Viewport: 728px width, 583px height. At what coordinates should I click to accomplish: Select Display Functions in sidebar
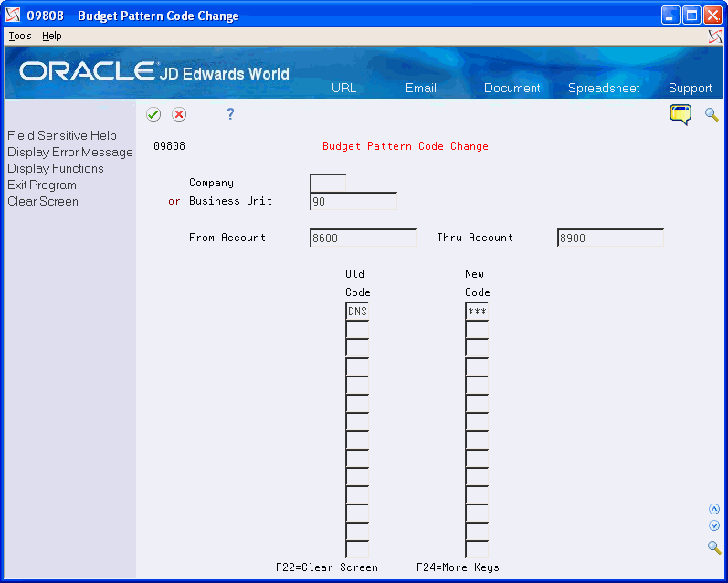pos(55,169)
